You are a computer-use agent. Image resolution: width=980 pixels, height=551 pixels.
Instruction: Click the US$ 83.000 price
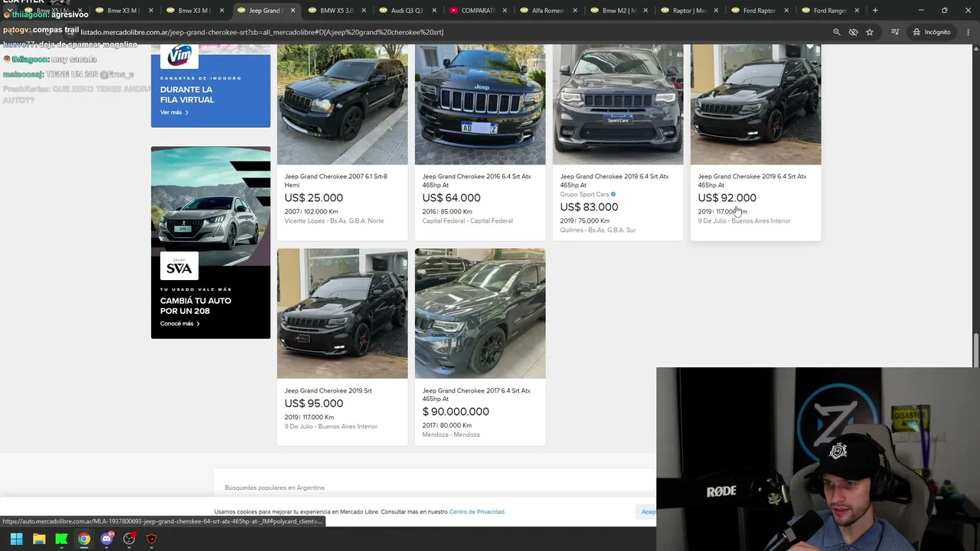pos(590,207)
